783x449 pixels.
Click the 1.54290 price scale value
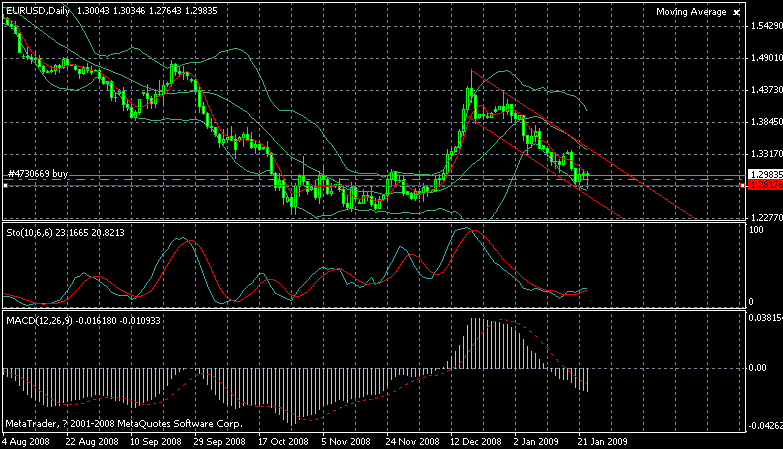pyautogui.click(x=767, y=26)
